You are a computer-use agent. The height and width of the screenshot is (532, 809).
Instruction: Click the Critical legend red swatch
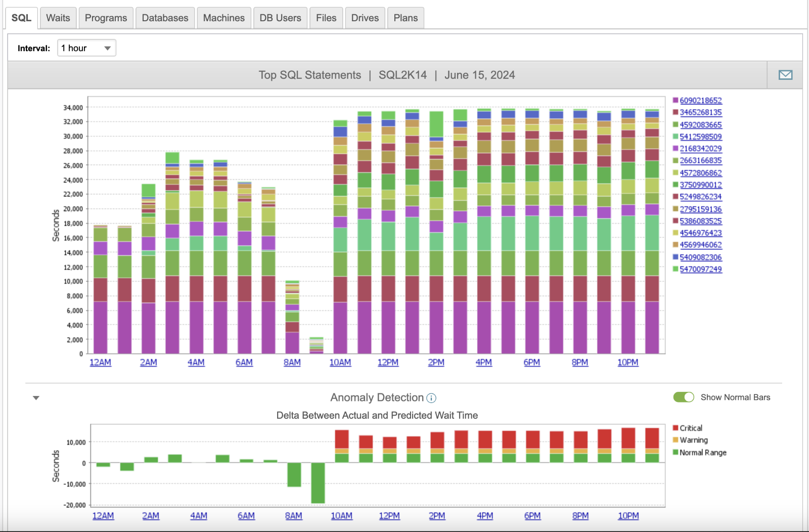point(676,428)
